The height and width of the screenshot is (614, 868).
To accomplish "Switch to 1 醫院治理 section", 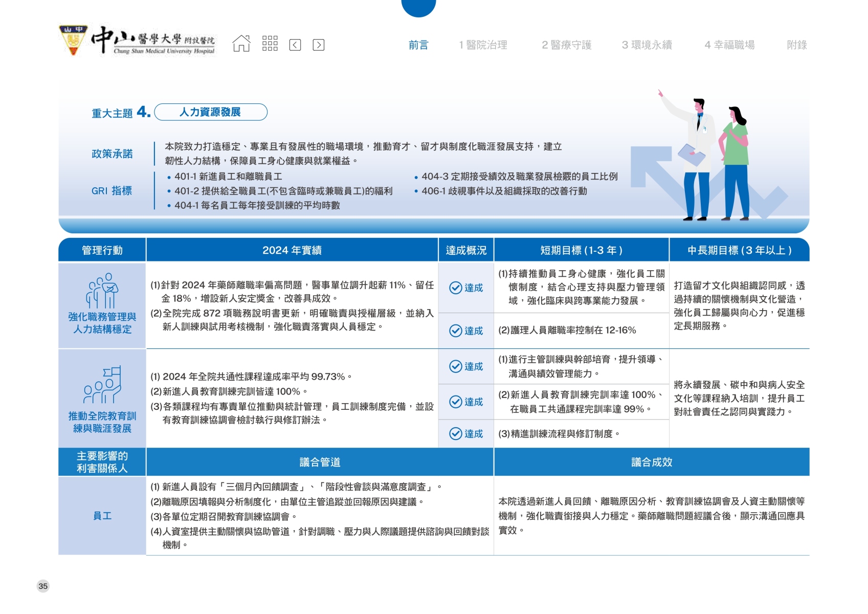I will (x=483, y=45).
